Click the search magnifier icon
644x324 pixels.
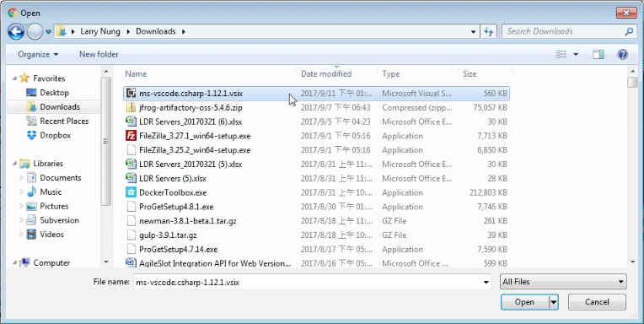click(x=629, y=31)
